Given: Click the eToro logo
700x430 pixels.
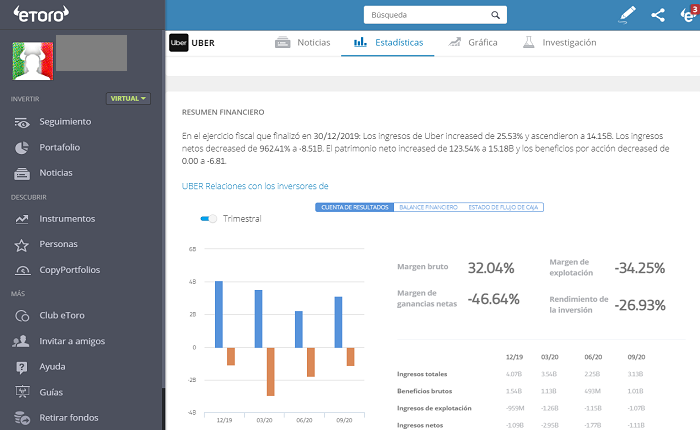Looking at the screenshot, I should tap(41, 14).
